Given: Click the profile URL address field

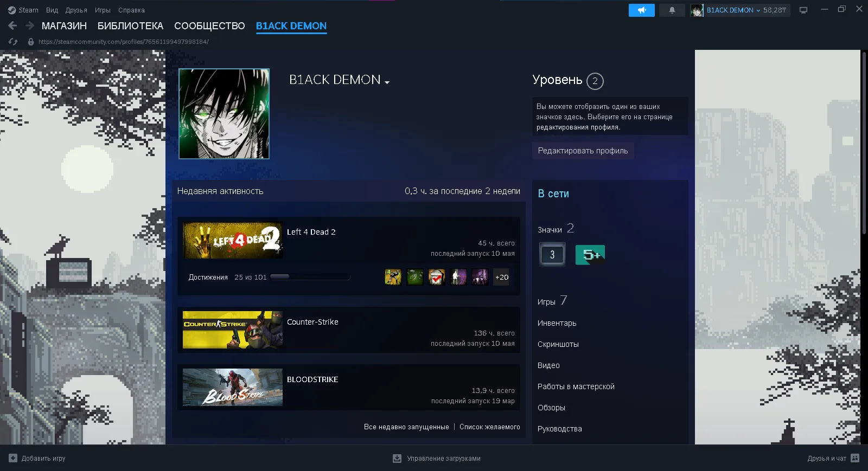Looking at the screenshot, I should pyautogui.click(x=124, y=42).
